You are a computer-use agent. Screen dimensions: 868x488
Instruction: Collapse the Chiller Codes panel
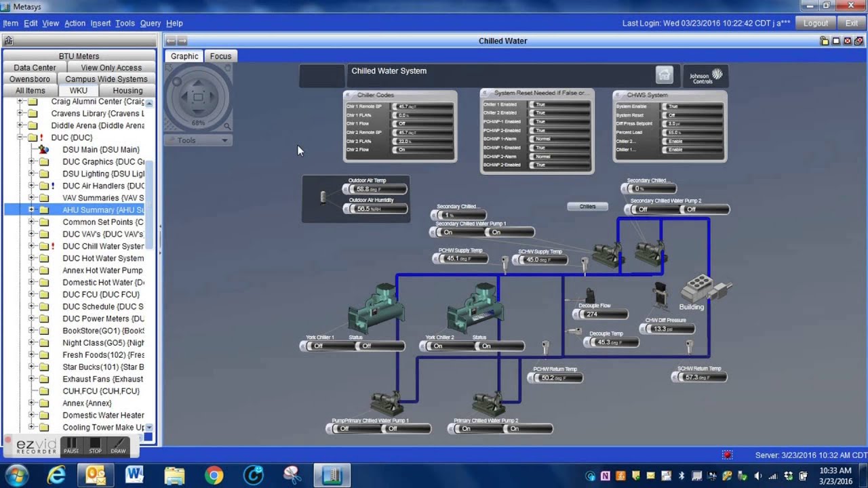pyautogui.click(x=349, y=95)
